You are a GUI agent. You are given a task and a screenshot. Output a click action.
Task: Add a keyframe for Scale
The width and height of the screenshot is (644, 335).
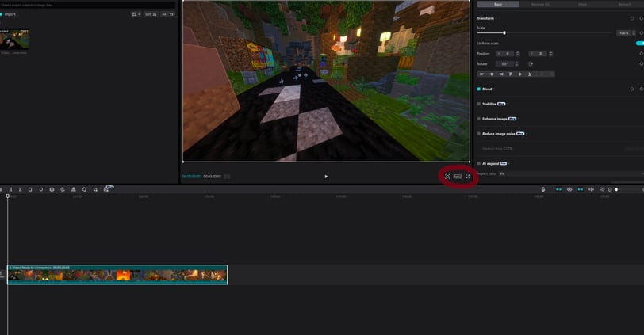pyautogui.click(x=641, y=32)
